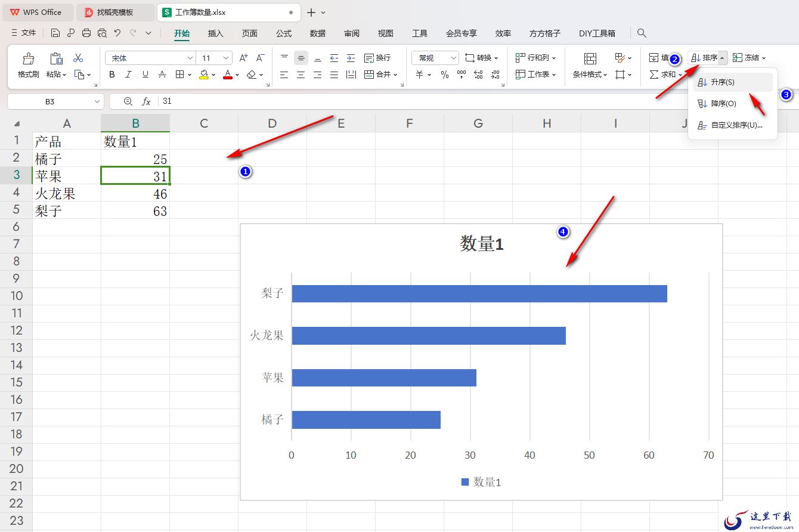This screenshot has width=799, height=532.
Task: Click the Cut scissors icon
Action: pyautogui.click(x=78, y=58)
